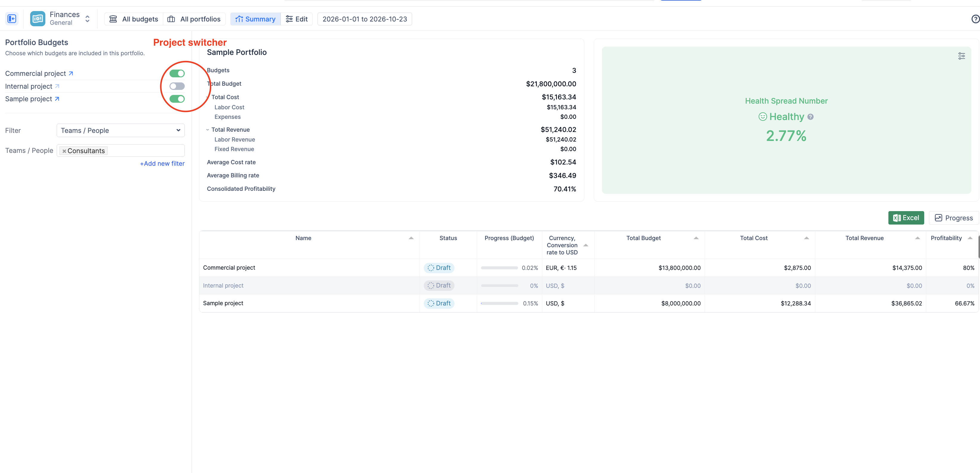Go to All portfolios tab

point(194,19)
